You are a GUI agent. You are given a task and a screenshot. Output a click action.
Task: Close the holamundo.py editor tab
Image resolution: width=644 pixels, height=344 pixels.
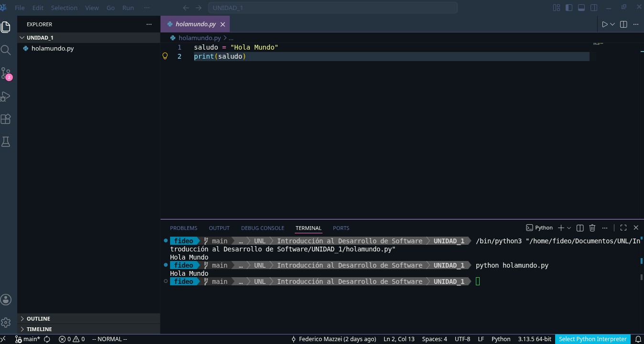click(223, 24)
